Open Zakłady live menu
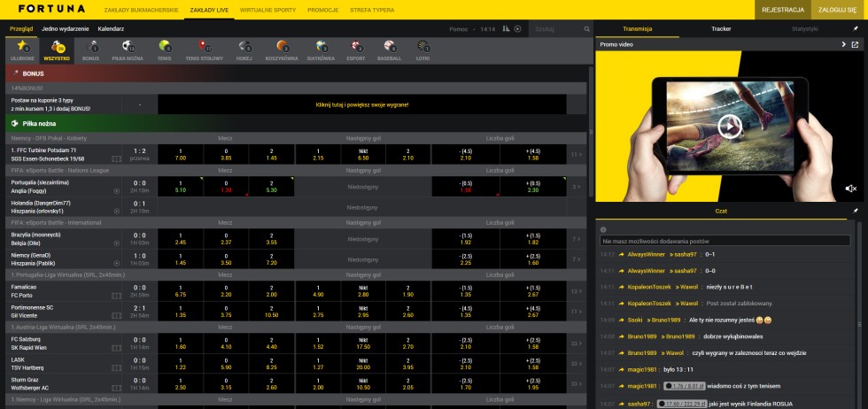 point(209,10)
